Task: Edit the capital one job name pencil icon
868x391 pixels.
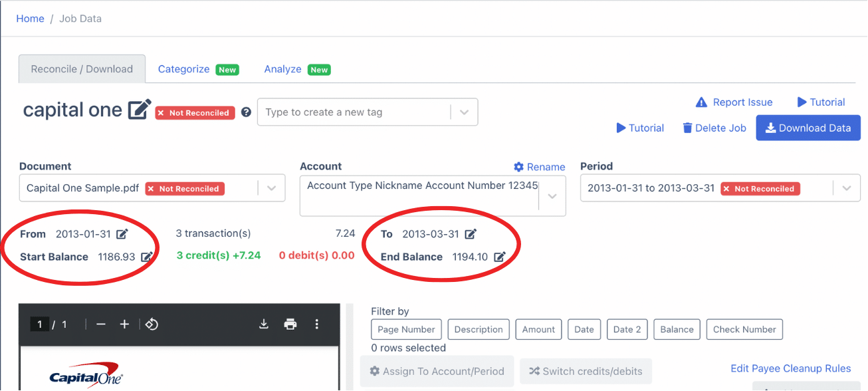Action: pos(140,110)
